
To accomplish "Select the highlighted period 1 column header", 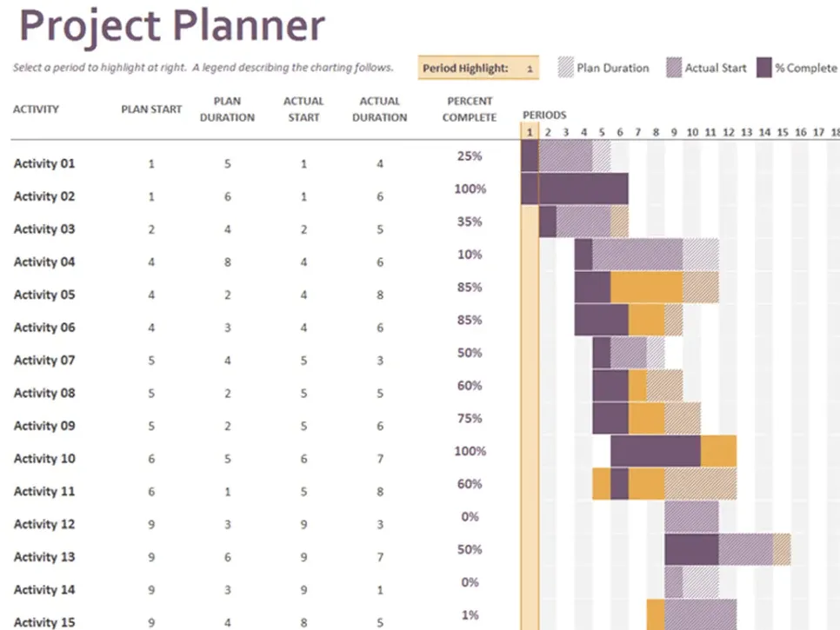I will (x=530, y=132).
